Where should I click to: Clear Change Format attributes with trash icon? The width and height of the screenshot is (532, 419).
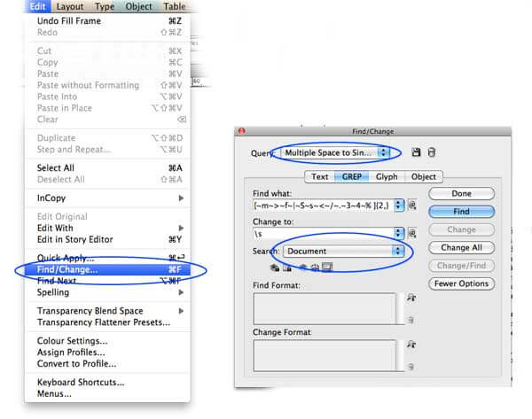click(x=411, y=367)
